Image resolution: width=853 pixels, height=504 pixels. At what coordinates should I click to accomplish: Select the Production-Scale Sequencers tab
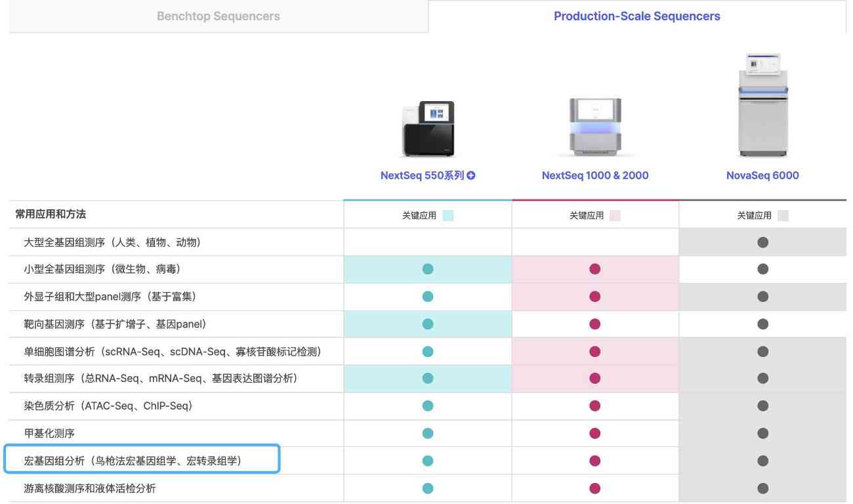coord(636,16)
